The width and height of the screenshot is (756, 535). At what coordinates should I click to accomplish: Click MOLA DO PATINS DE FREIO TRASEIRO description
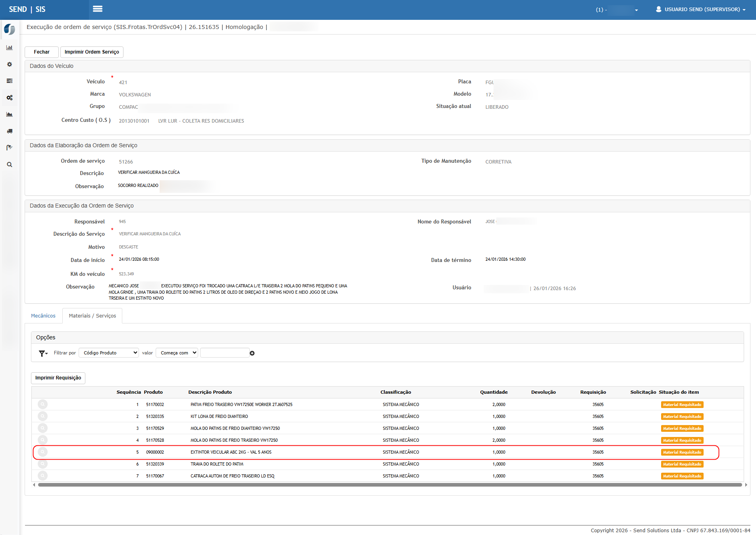[234, 441]
